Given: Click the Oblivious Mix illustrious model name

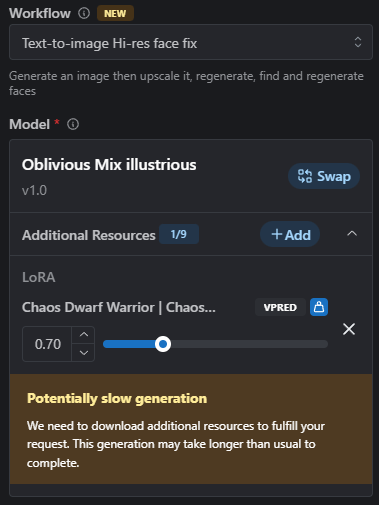Looking at the screenshot, I should click(109, 165).
